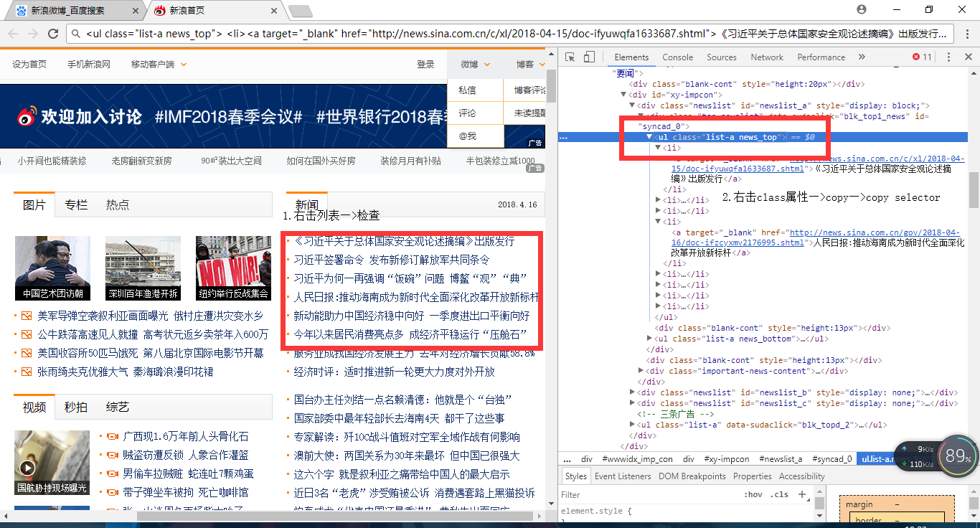Click the Weibo logo in the banner
Viewport: 980px width, 528px height.
(x=27, y=116)
